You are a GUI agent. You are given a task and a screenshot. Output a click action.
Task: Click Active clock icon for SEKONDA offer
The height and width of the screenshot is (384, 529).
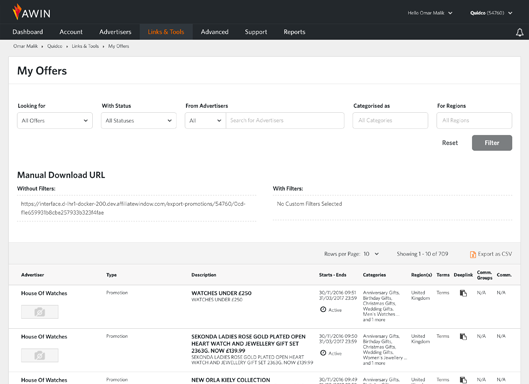point(323,353)
